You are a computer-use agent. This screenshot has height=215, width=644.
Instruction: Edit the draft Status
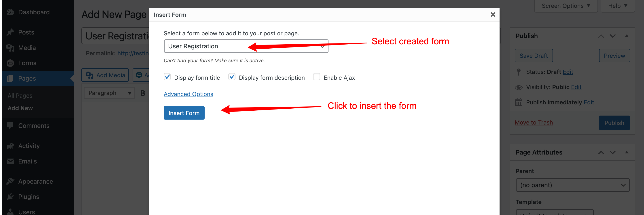pos(568,72)
